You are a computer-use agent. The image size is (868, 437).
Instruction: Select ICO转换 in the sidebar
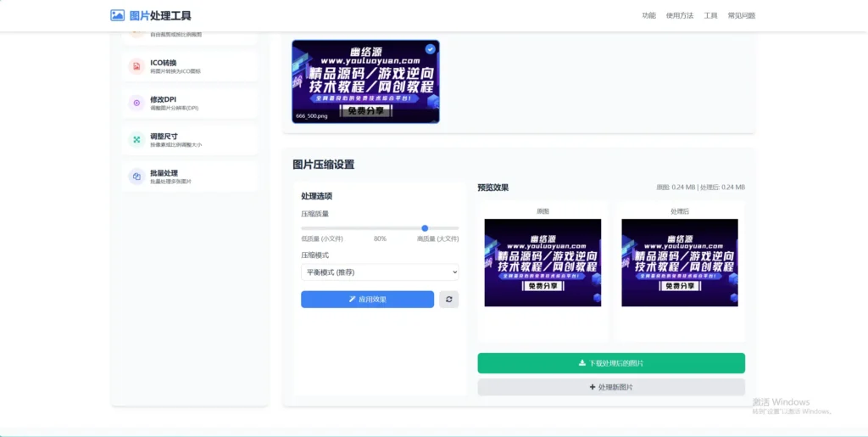pyautogui.click(x=190, y=66)
